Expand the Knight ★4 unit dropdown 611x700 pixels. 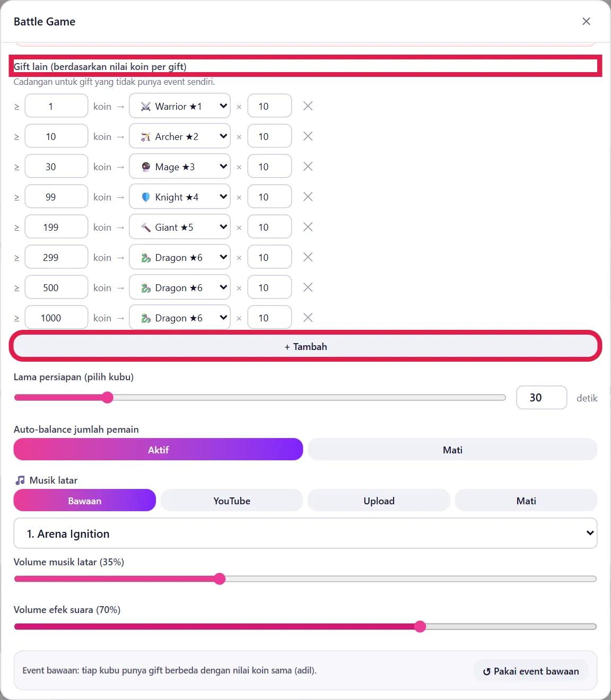(180, 197)
